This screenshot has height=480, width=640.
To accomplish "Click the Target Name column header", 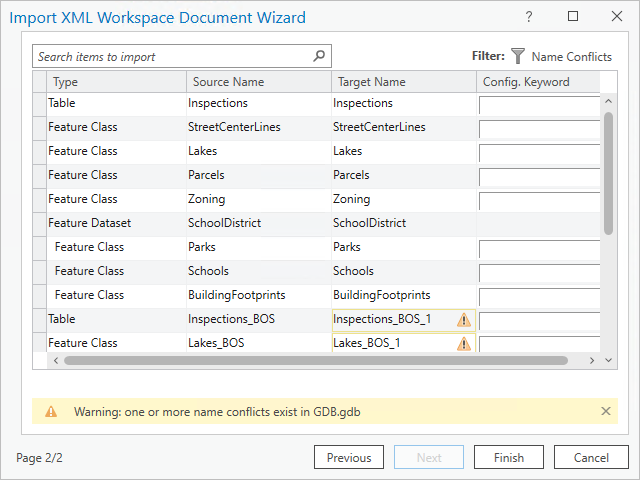I will pos(403,82).
